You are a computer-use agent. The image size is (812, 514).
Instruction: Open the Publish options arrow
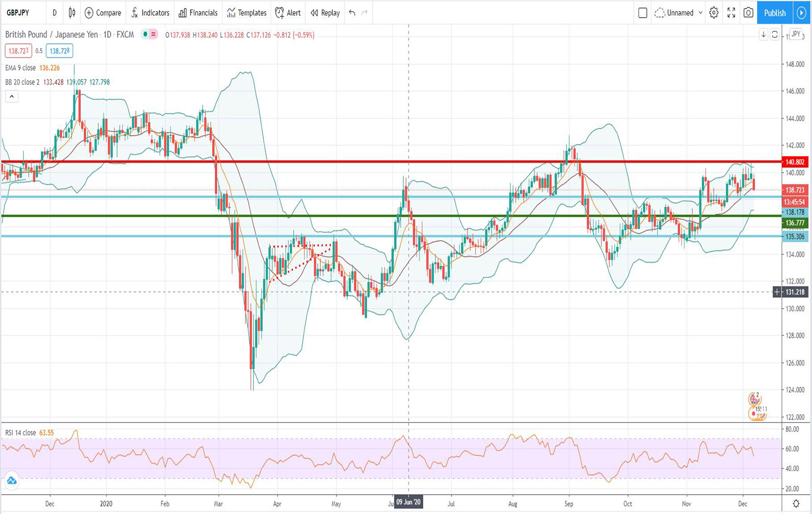click(x=803, y=13)
